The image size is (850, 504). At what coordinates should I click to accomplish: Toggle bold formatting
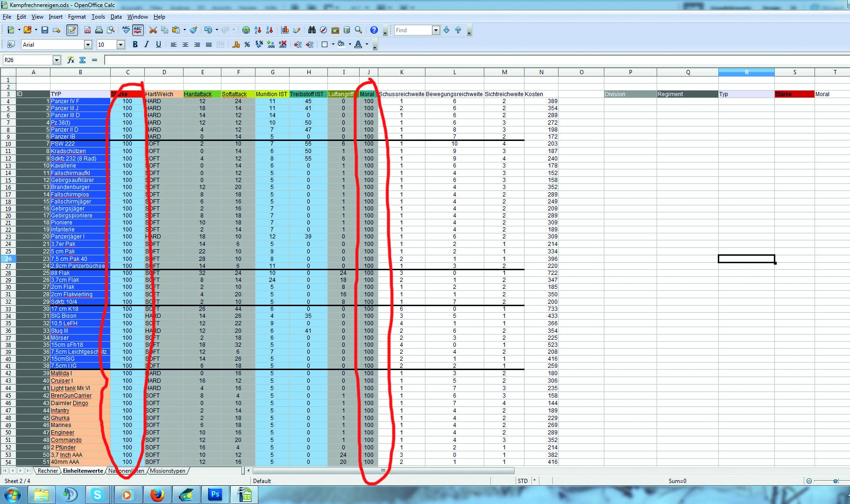tap(135, 44)
